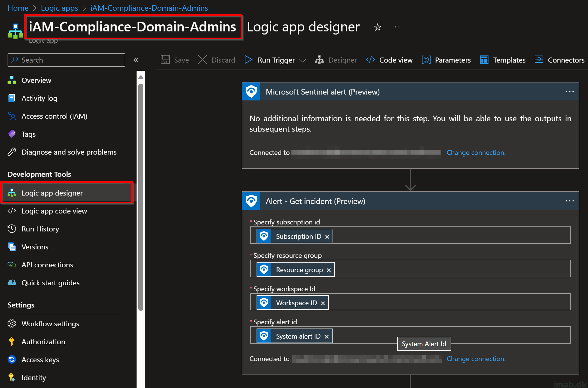Open ellipsis menu on Alert - Get incident card
Image resolution: width=588 pixels, height=388 pixels.
tap(570, 201)
